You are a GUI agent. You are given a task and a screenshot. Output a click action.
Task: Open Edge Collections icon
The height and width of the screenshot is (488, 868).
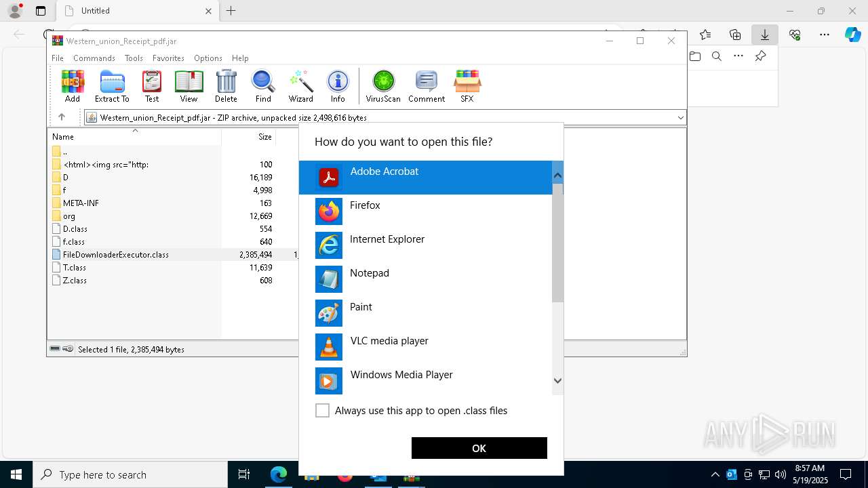click(x=735, y=35)
